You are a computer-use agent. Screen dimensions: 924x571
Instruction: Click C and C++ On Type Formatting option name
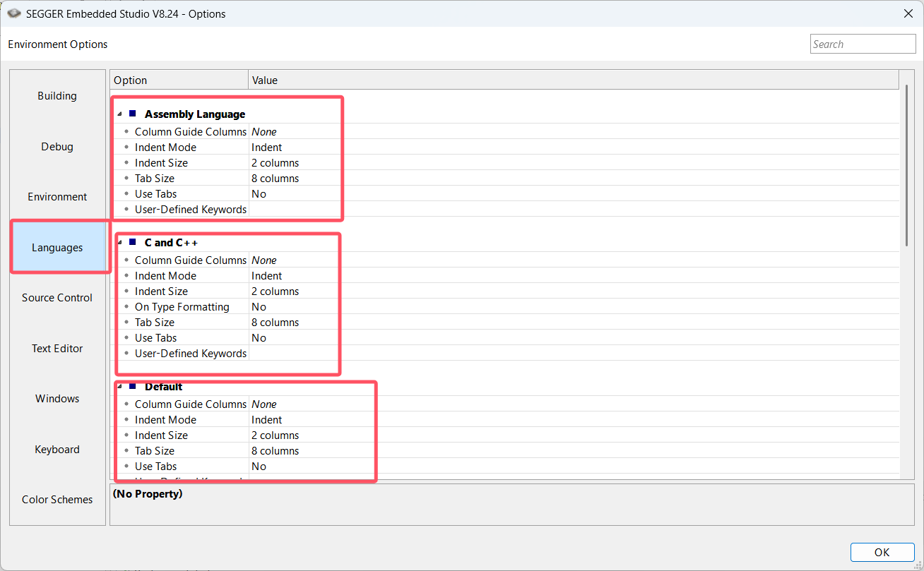182,307
